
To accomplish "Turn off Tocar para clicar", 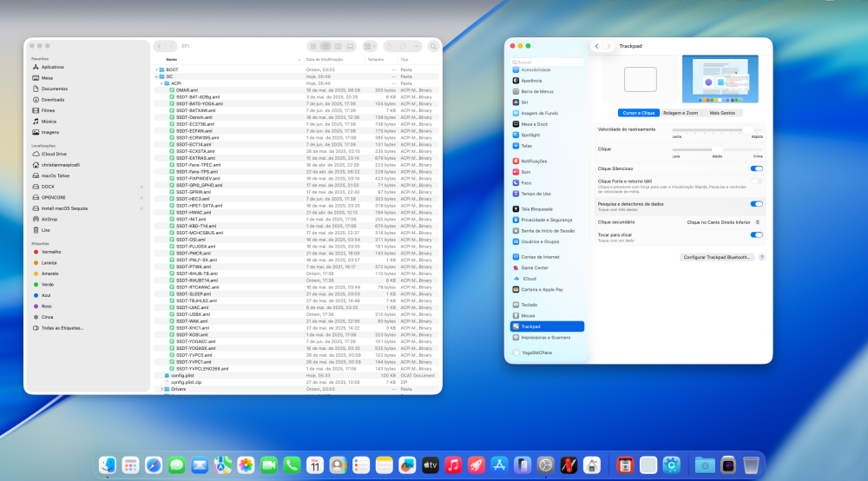I will click(756, 235).
